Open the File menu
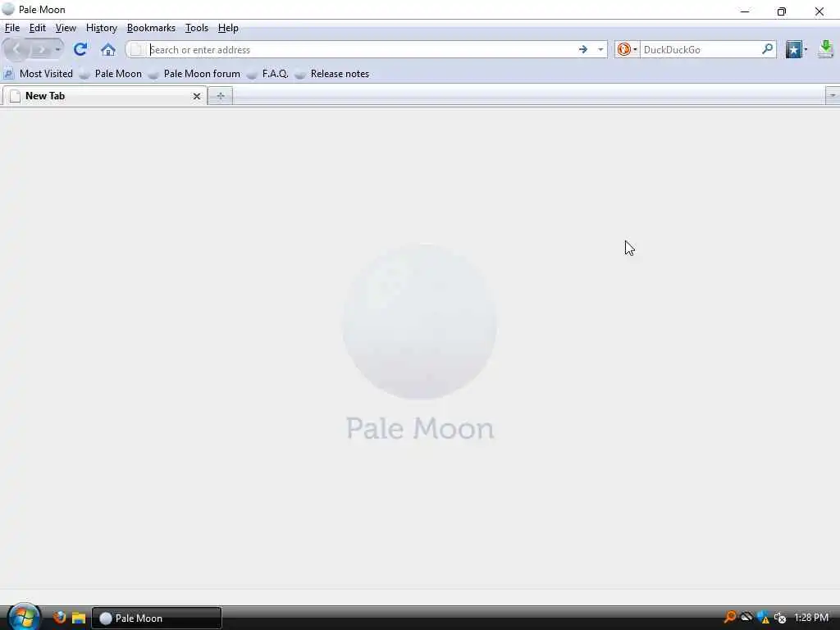The height and width of the screenshot is (630, 840). pyautogui.click(x=11, y=28)
